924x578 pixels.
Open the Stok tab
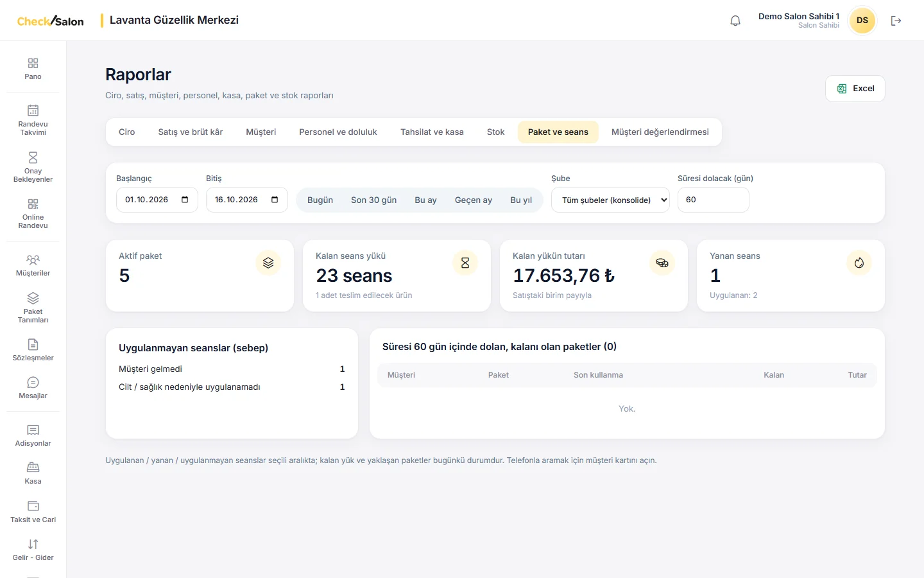[495, 132]
